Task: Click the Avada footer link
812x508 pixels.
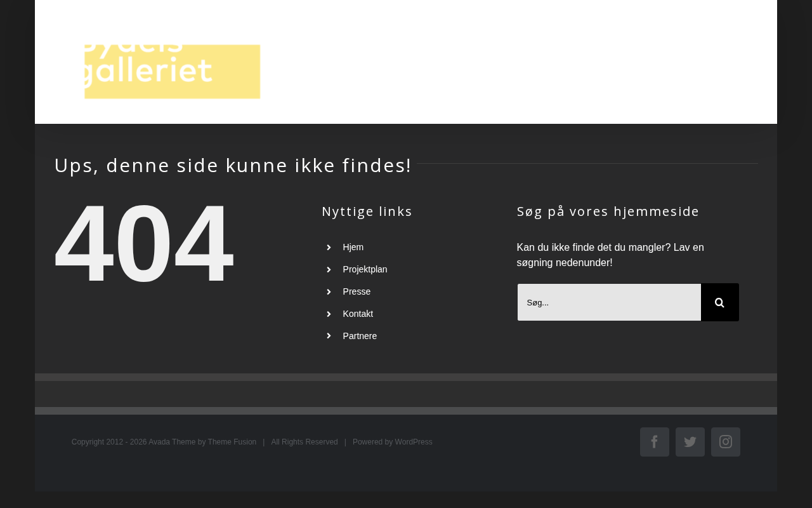Action: [x=159, y=442]
